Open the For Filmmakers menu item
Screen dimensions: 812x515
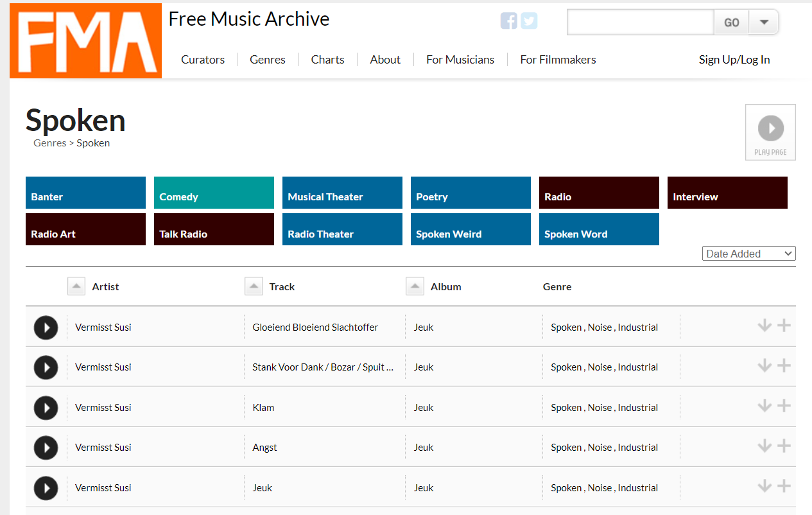click(x=558, y=60)
